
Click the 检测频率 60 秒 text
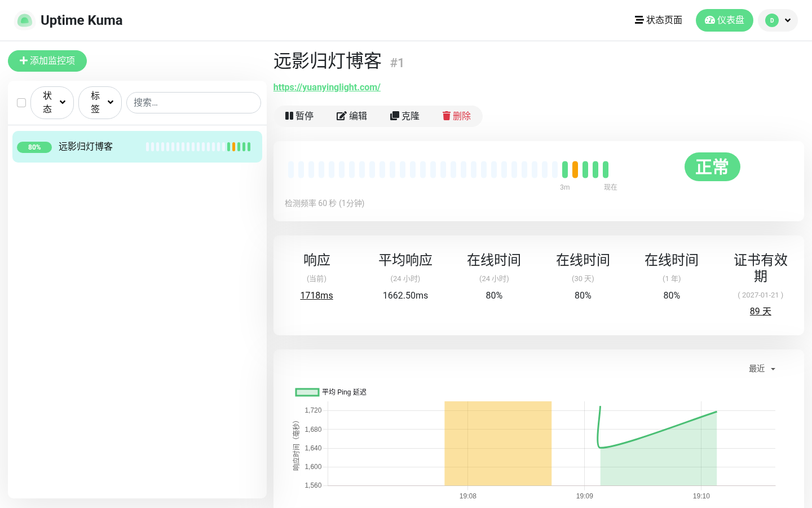324,203
